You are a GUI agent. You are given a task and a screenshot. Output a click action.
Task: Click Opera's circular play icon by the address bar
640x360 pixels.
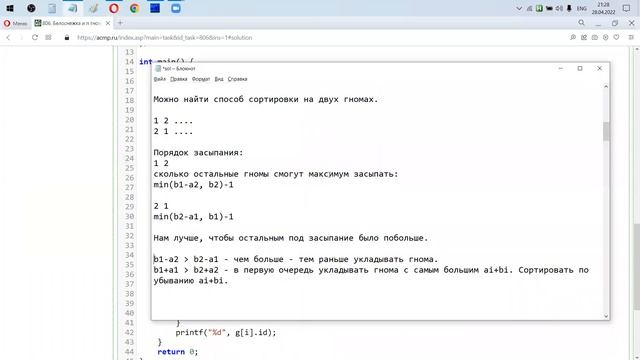coord(606,38)
